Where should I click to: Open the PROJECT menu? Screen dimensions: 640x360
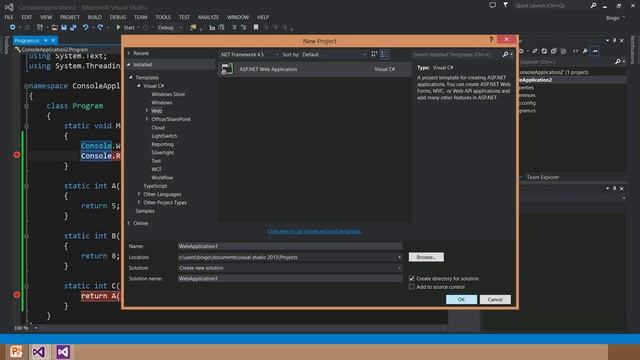tap(70, 17)
